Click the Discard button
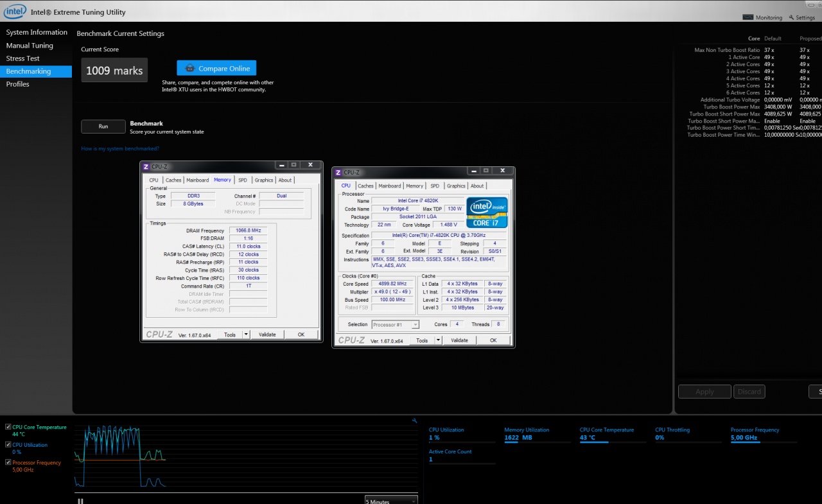This screenshot has height=504, width=822. tap(749, 392)
